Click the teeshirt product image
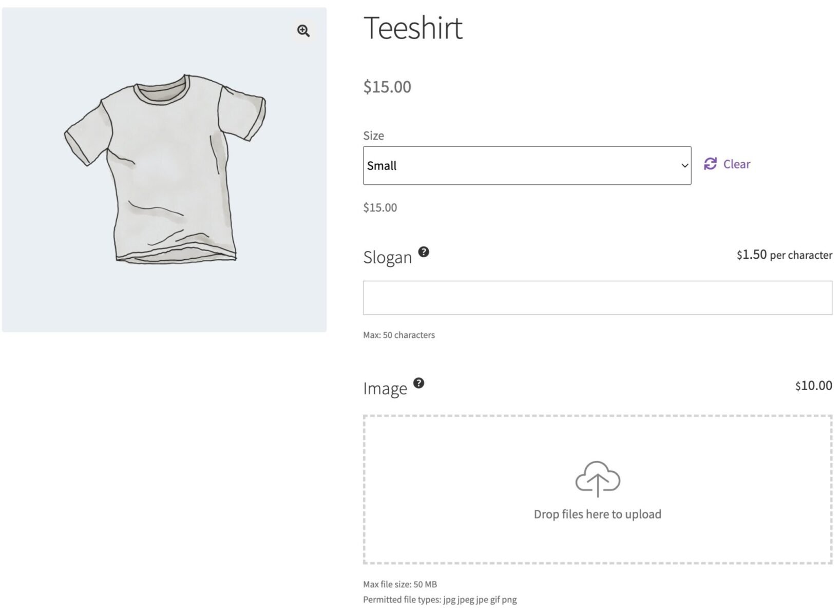840x616 pixels. point(164,169)
